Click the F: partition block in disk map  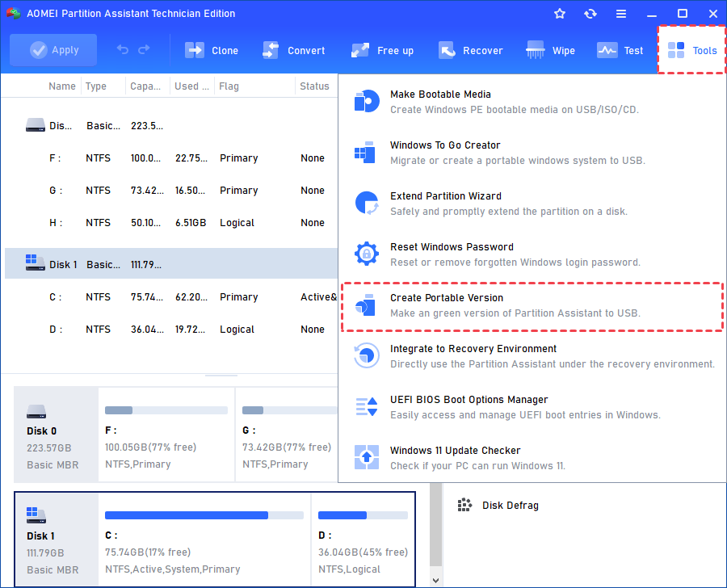pyautogui.click(x=166, y=435)
